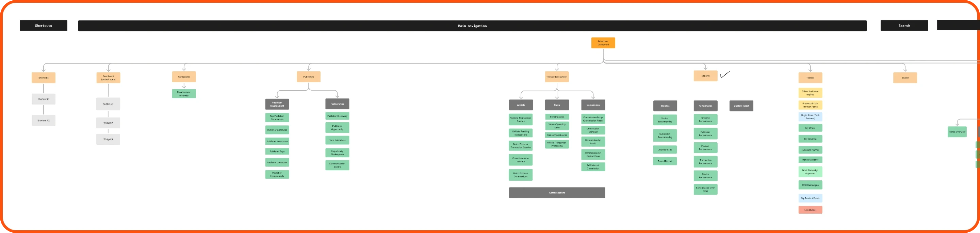Select the Offline Transaction Processing node
Image resolution: width=980 pixels, height=233 pixels.
pos(557,144)
